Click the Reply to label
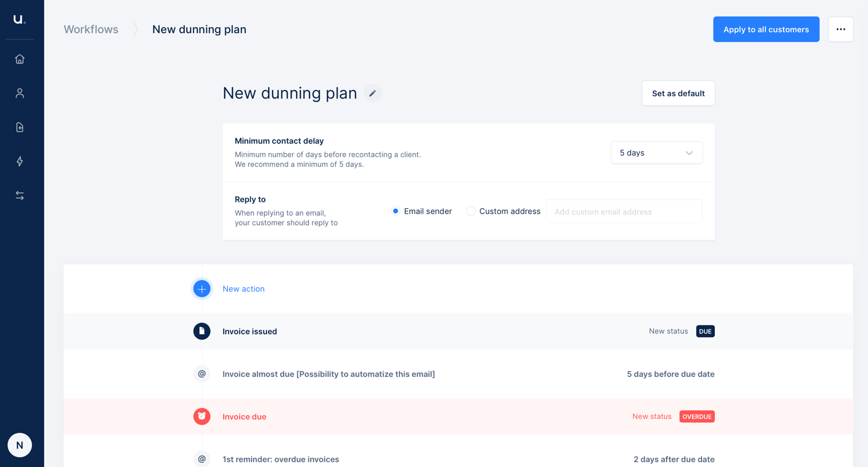868x467 pixels. click(x=250, y=199)
